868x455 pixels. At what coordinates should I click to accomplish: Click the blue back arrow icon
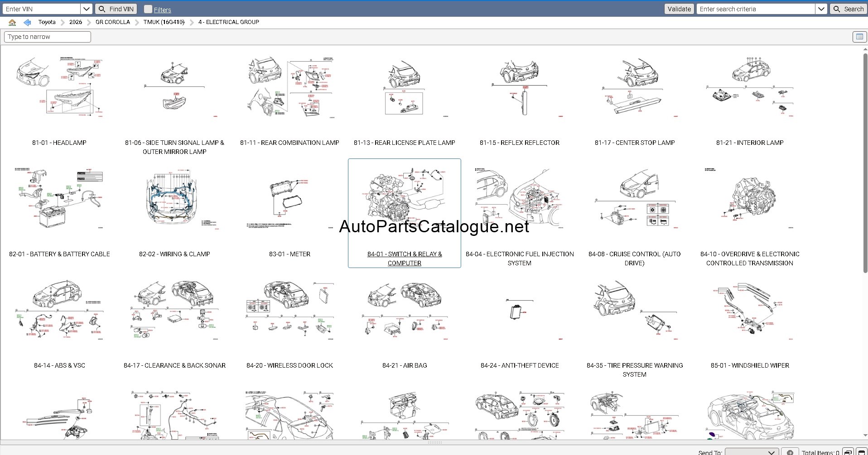coord(27,22)
